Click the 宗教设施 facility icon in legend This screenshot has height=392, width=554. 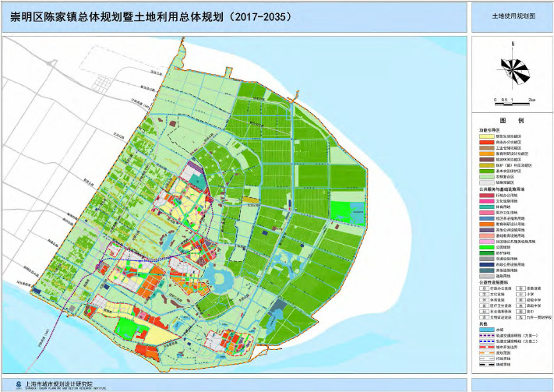point(520,288)
